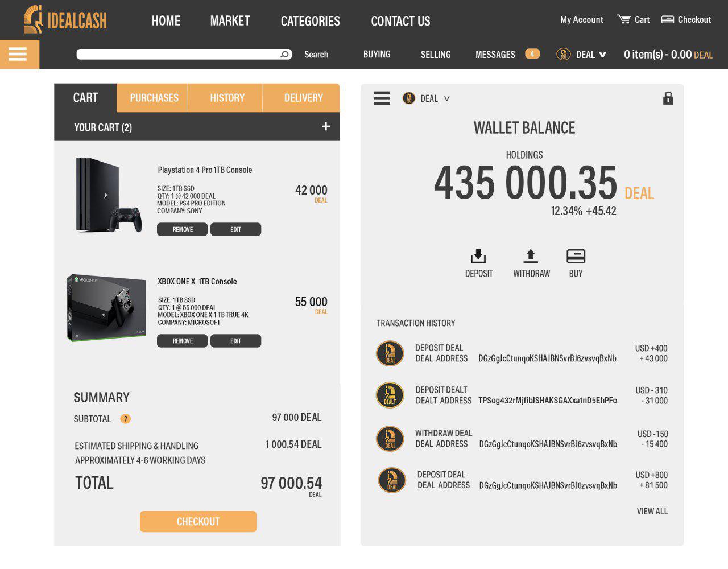
Task: Click the 435 000.35 holdings amount
Action: (526, 183)
